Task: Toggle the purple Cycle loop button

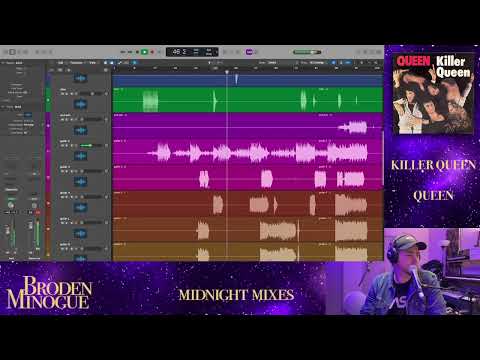Action: [249, 52]
